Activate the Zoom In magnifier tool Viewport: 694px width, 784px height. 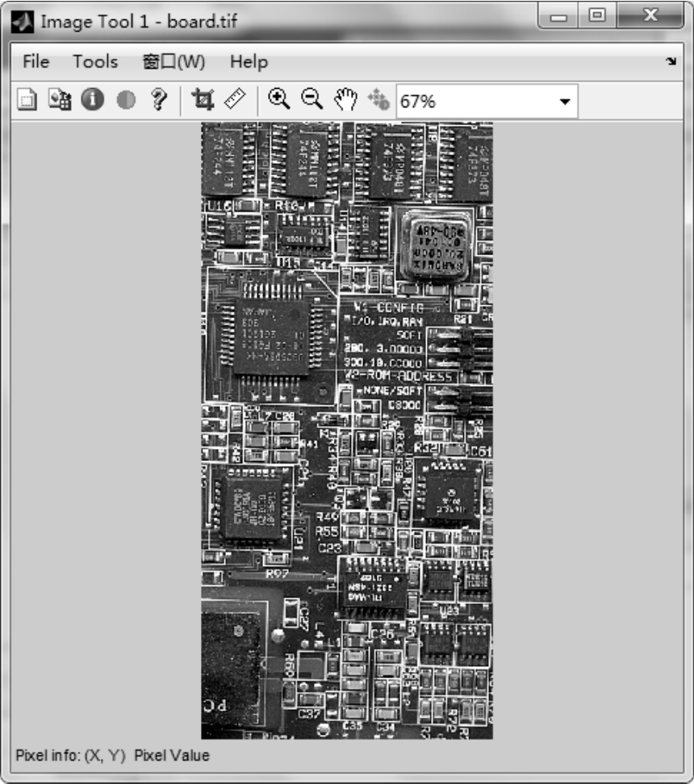pyautogui.click(x=279, y=99)
